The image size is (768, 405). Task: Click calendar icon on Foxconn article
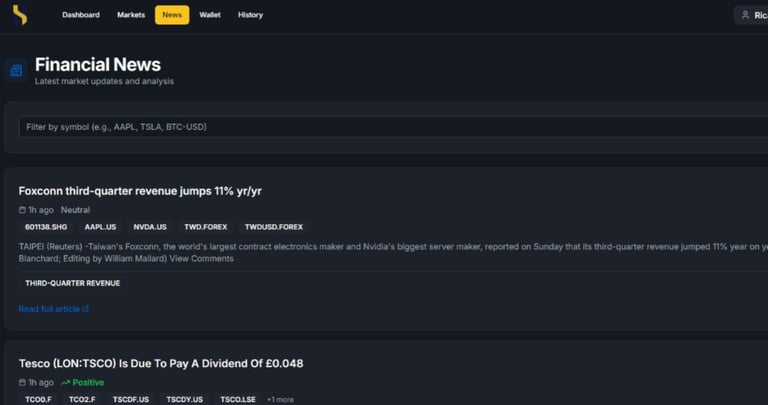tap(22, 210)
